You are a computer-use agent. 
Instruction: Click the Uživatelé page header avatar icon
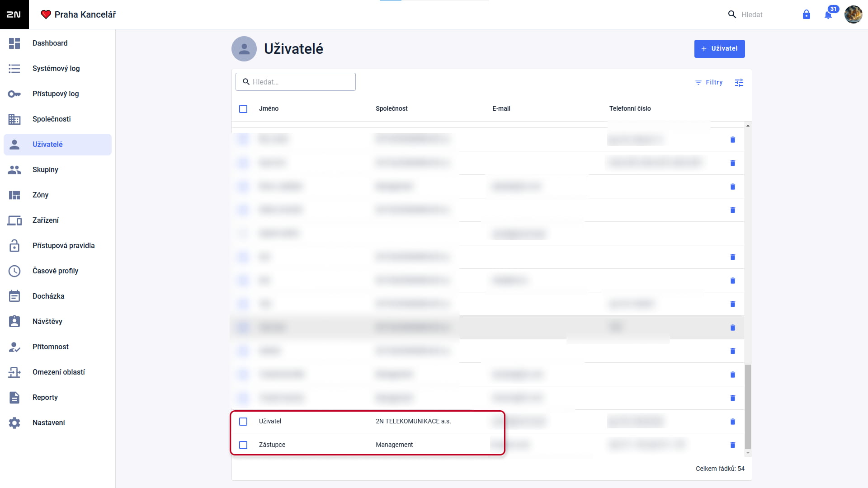point(244,49)
